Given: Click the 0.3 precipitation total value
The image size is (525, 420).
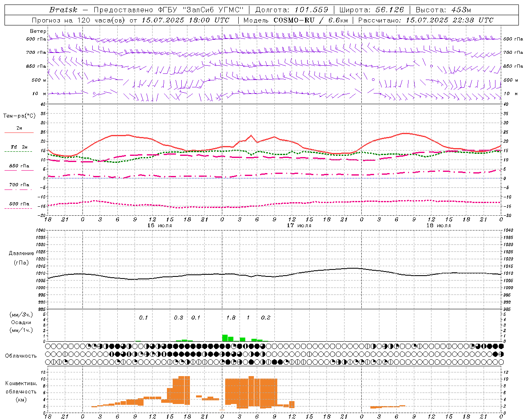Looking at the screenshot, I should pos(178,317).
